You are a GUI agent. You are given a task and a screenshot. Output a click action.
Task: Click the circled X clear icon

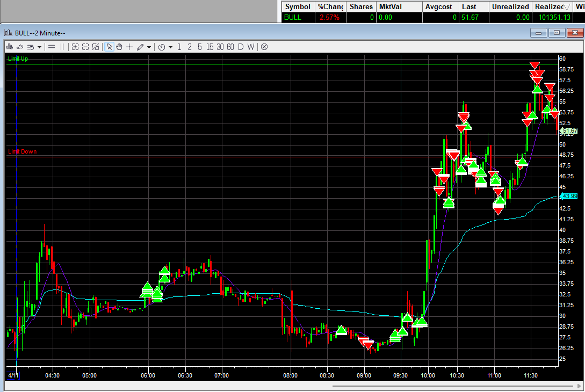(264, 47)
